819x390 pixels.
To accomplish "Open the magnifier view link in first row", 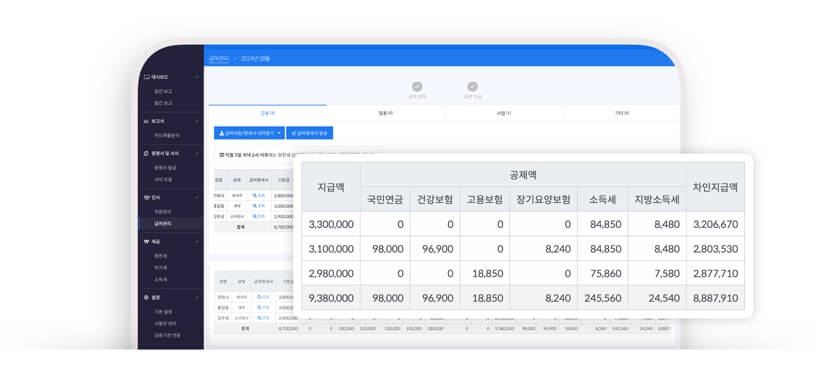I will click(x=259, y=195).
